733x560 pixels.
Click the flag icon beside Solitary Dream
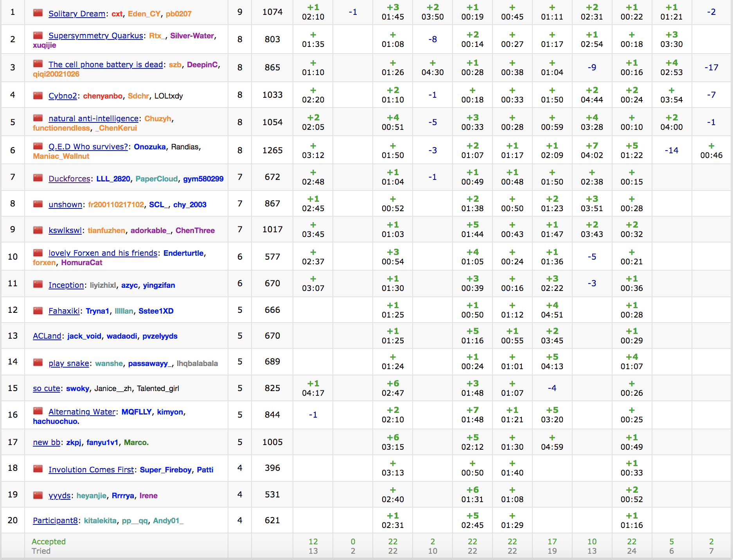click(38, 13)
